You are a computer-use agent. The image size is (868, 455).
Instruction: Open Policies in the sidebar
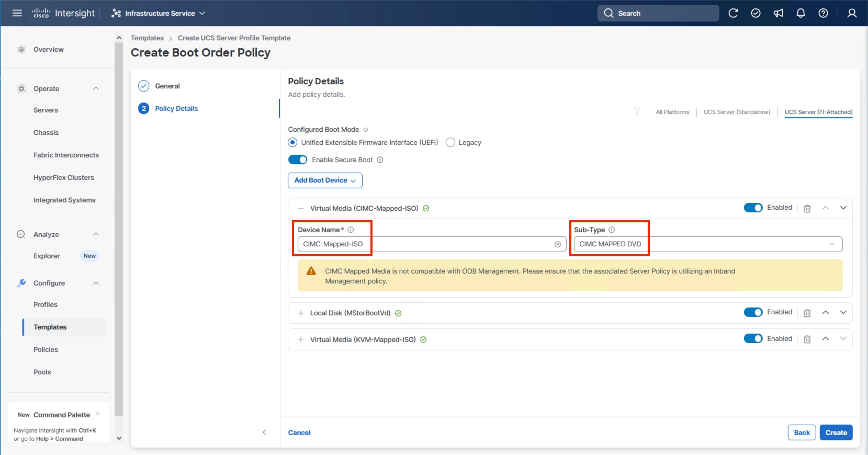click(46, 349)
